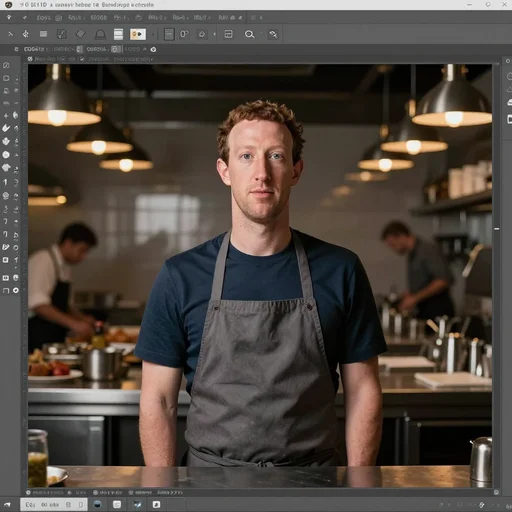Click the bell-shaped icon in toolbar
Screen dimensions: 512x512
pyautogui.click(x=100, y=34)
